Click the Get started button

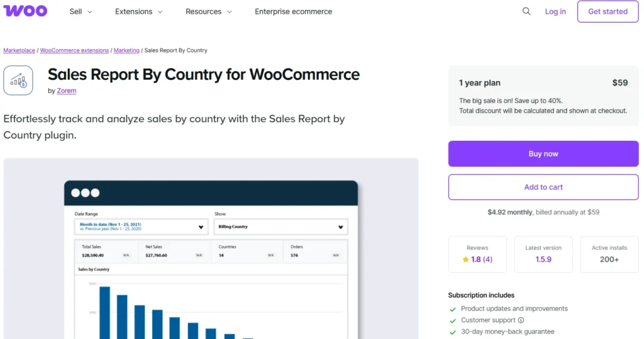[608, 11]
